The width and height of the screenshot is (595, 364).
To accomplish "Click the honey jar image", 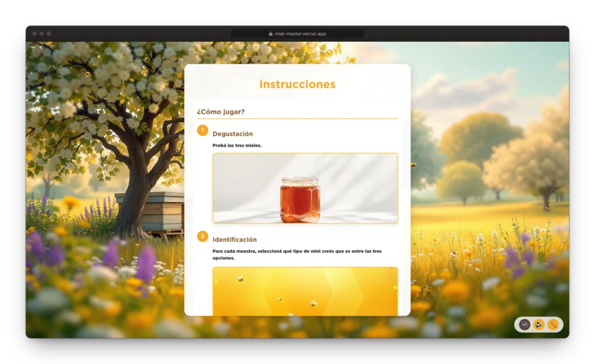I will (x=305, y=188).
